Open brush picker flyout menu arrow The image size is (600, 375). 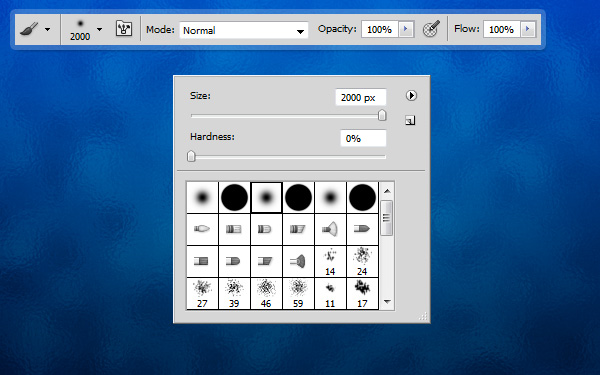[x=411, y=95]
